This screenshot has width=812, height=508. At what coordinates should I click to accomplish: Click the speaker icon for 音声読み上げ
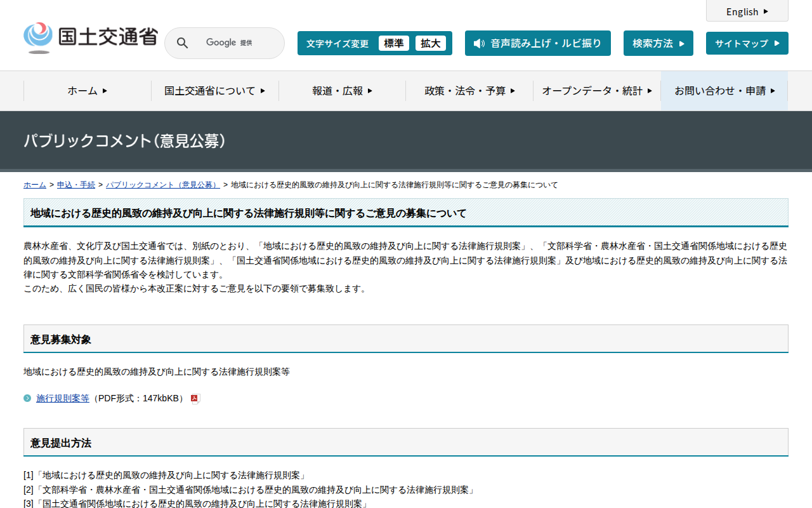[x=479, y=43]
